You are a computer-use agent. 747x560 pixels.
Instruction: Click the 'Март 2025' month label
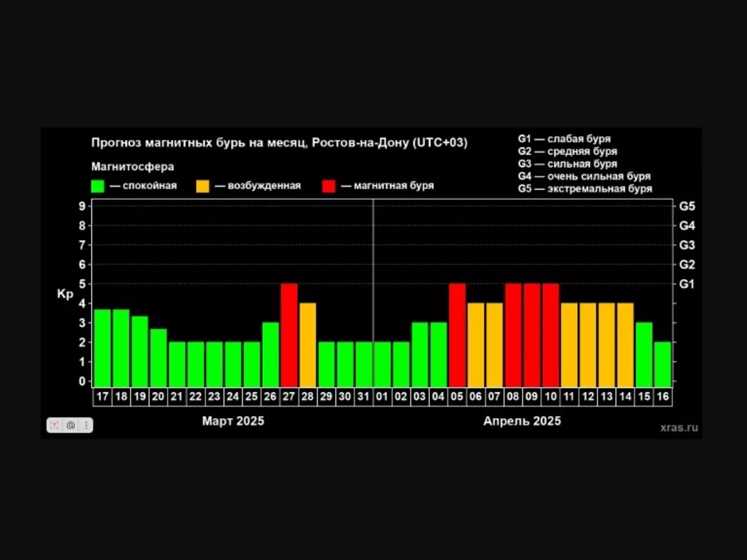click(x=233, y=421)
